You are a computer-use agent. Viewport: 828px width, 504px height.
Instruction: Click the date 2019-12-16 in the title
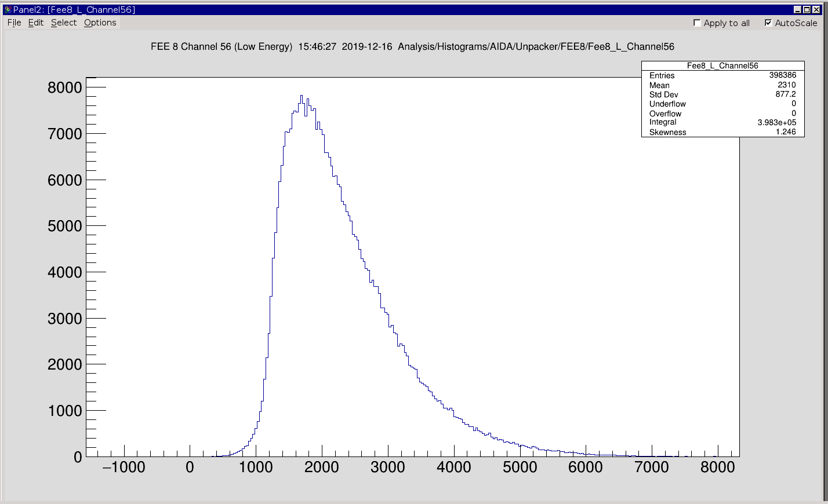click(x=367, y=46)
